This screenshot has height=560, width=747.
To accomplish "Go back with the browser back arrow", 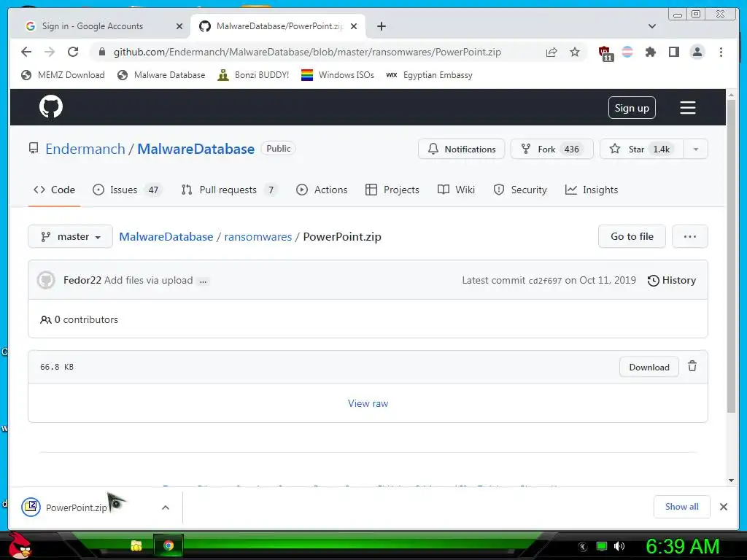I will click(26, 52).
